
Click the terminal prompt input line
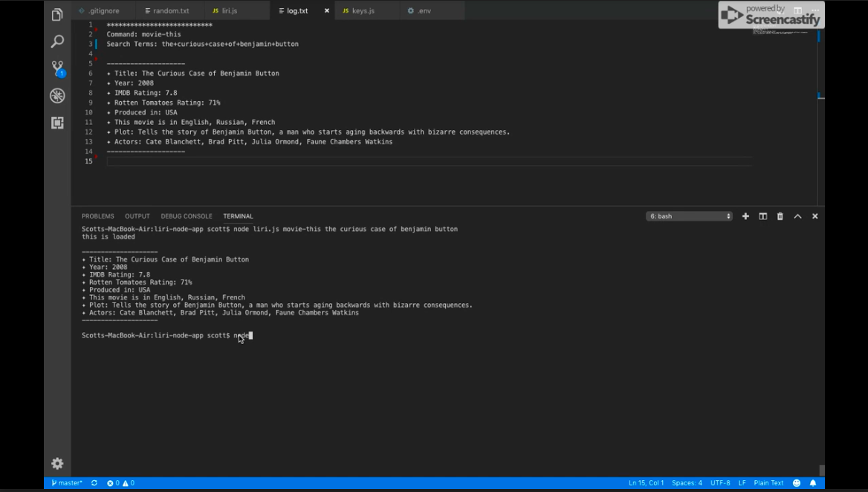click(x=167, y=335)
